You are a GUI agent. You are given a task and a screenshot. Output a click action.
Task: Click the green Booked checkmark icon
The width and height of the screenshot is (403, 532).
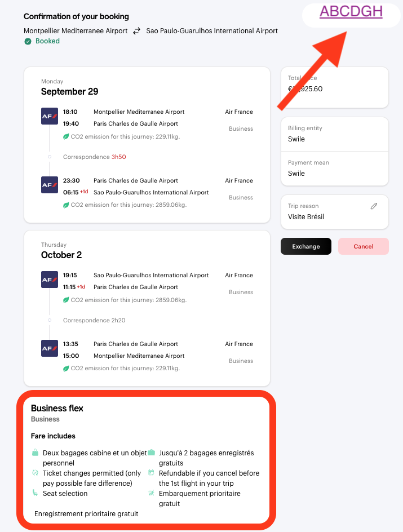point(28,41)
